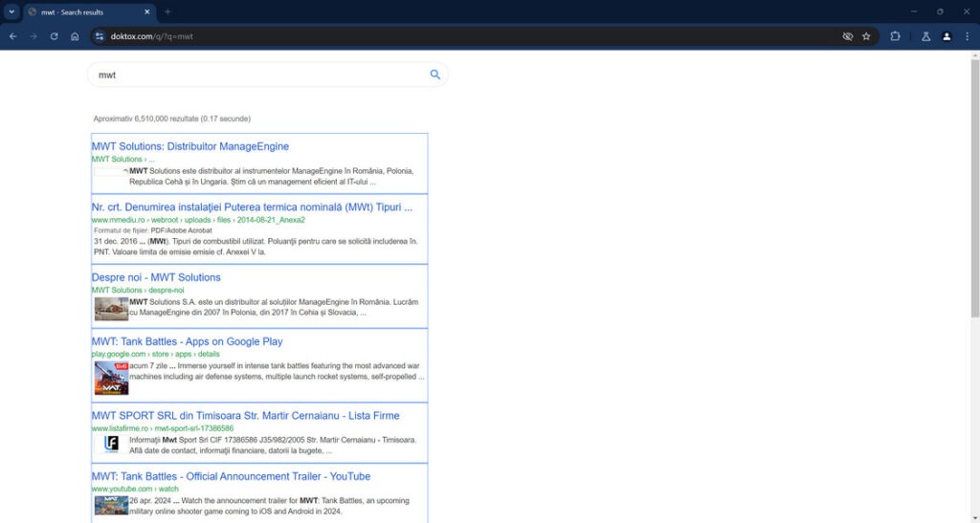Open MWT Solutions: Distribuitor ManageEngine link
The width and height of the screenshot is (980, 523).
click(190, 146)
